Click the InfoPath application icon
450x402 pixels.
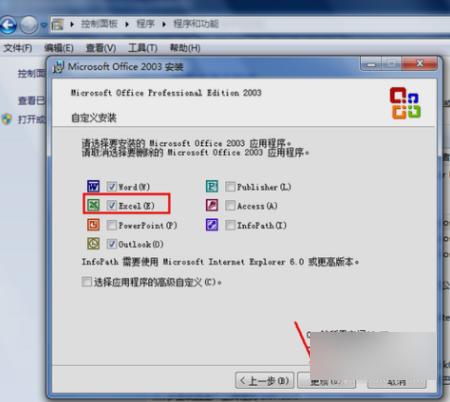click(212, 225)
